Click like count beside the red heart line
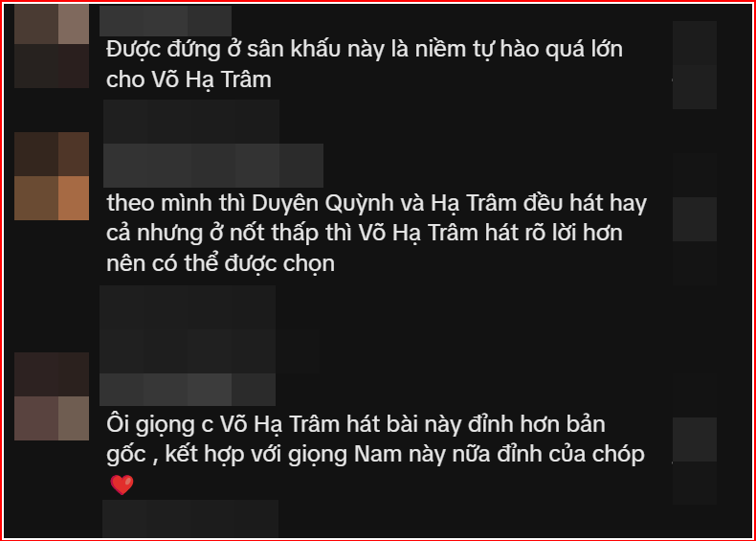 coord(695,484)
